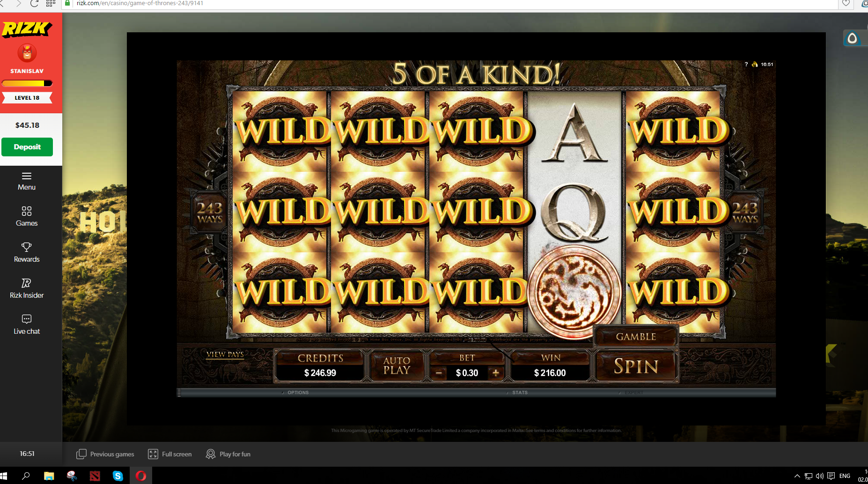Image resolution: width=868 pixels, height=484 pixels.
Task: Open VIEW PAYS paytable link
Action: 225,354
